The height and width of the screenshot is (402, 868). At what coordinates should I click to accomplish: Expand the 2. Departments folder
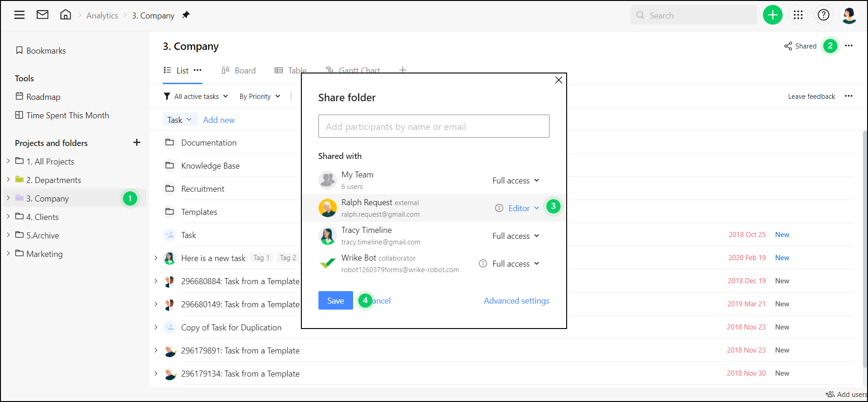click(x=8, y=180)
